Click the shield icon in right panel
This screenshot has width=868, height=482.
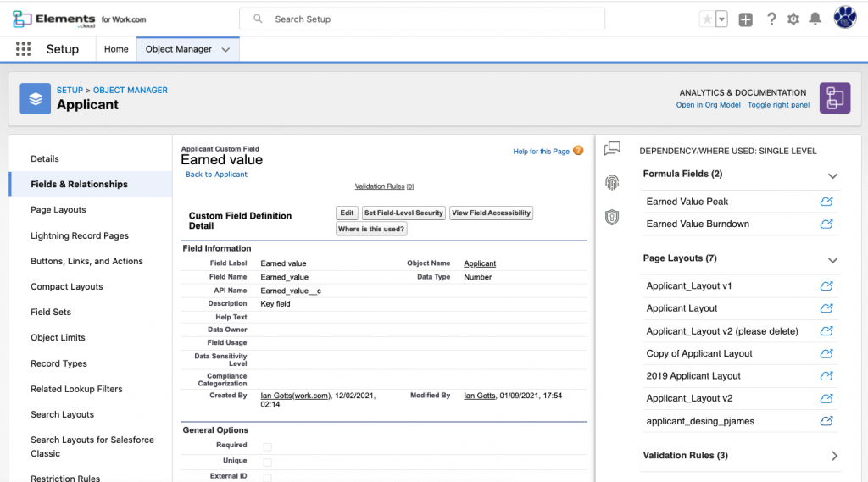tap(612, 217)
